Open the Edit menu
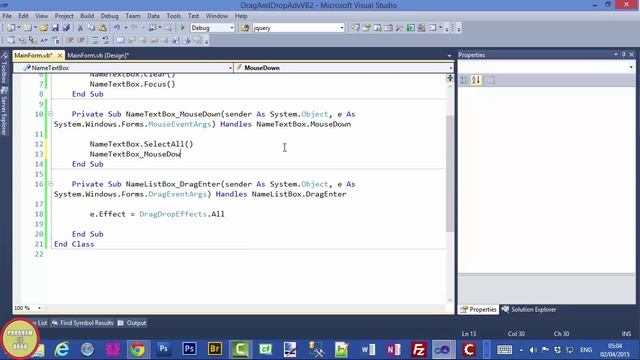 23,16
